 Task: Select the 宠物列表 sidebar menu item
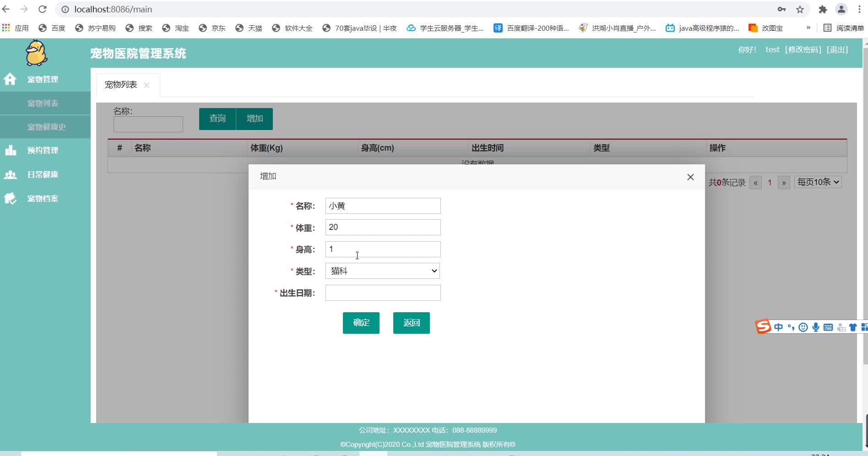[43, 103]
